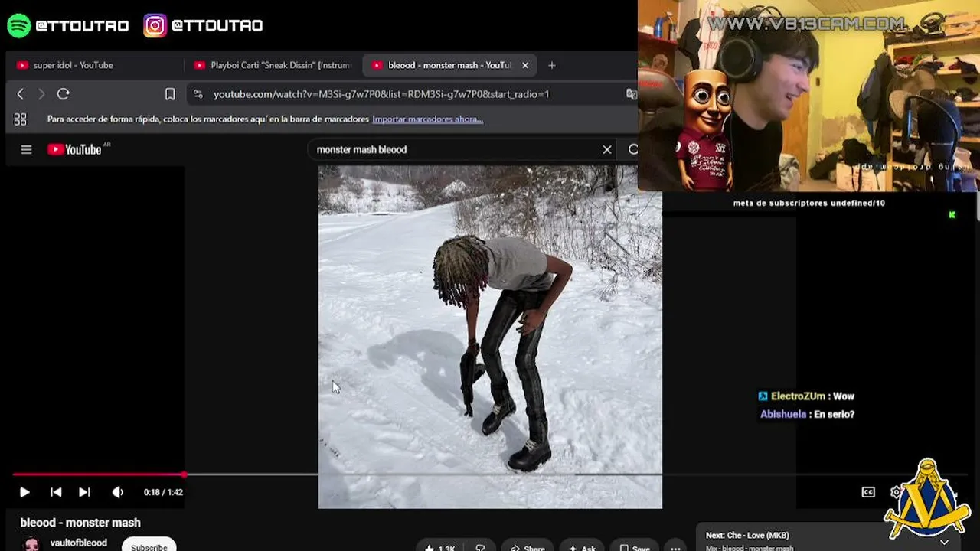
Task: Click the chat username ElectroZUm
Action: point(798,396)
